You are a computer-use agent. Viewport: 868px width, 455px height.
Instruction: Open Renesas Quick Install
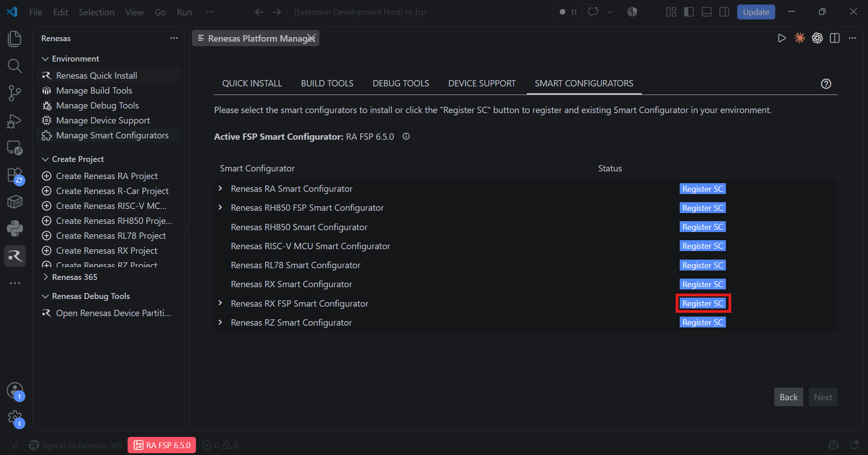(x=108, y=76)
